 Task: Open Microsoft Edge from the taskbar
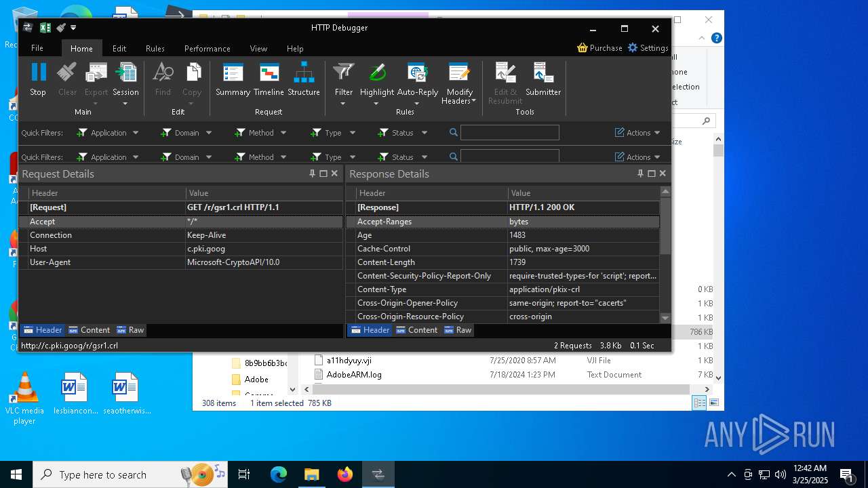click(x=279, y=474)
